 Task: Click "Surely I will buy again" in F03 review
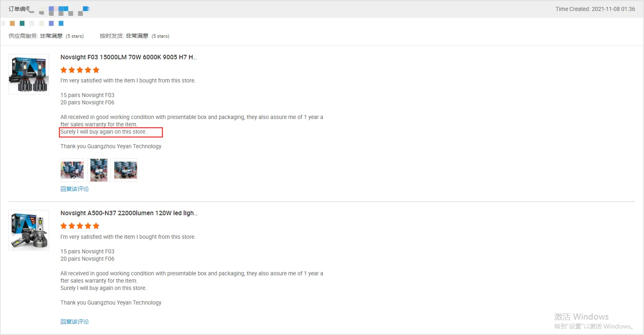click(103, 132)
